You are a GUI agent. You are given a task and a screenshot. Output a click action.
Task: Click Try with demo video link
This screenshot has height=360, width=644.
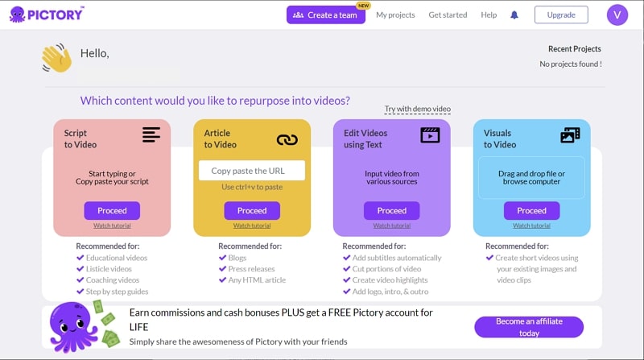(417, 109)
